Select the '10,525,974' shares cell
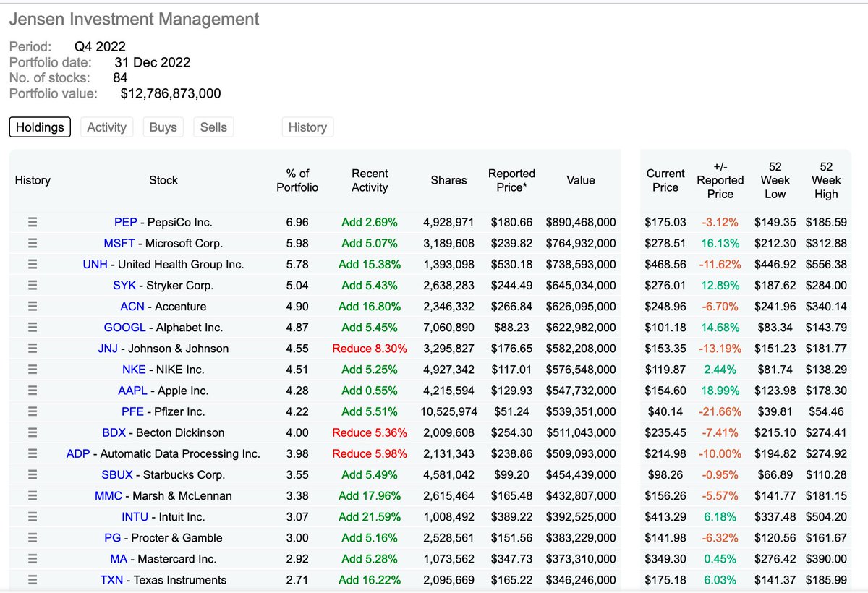This screenshot has width=868, height=593. pyautogui.click(x=448, y=411)
